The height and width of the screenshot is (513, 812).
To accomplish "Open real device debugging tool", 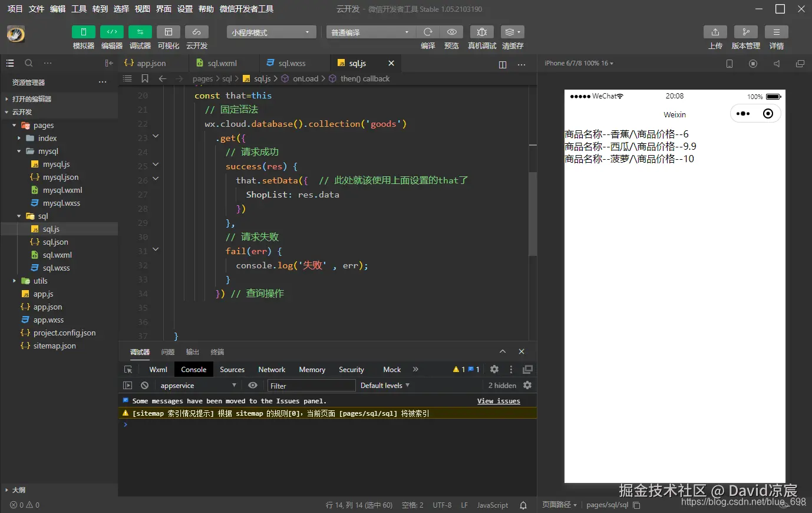I will tap(481, 32).
